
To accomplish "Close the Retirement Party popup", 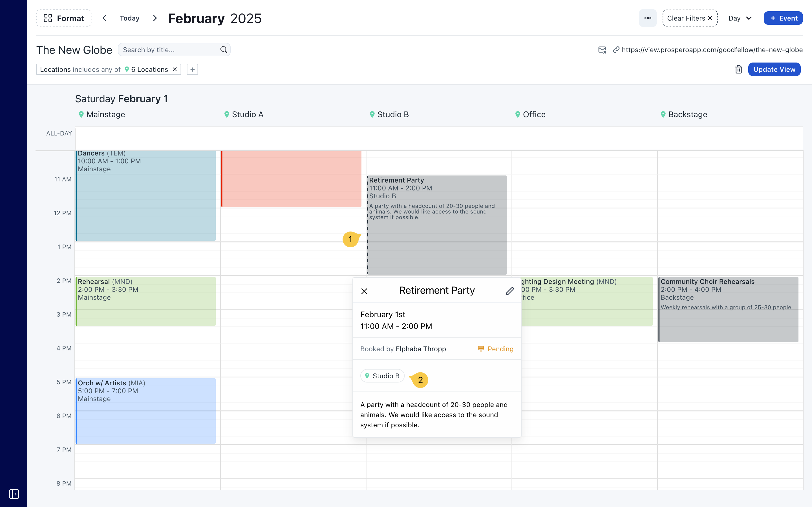I will (x=364, y=291).
